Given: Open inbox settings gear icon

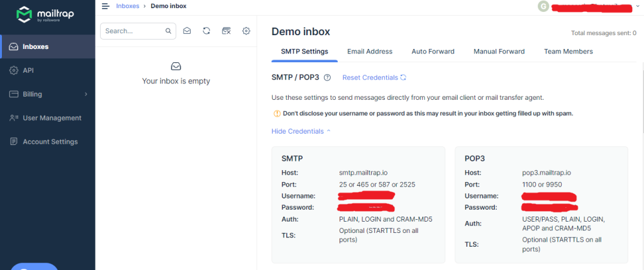Looking at the screenshot, I should pyautogui.click(x=246, y=31).
